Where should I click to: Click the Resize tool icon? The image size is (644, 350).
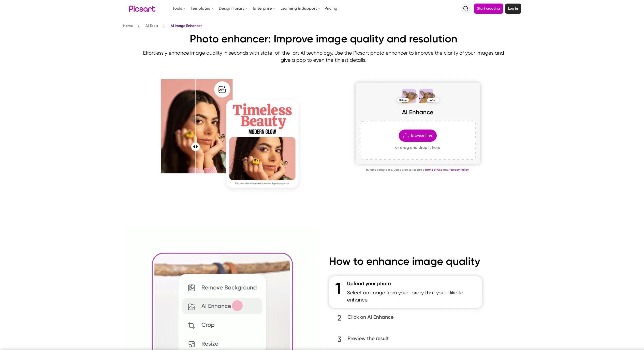click(192, 344)
